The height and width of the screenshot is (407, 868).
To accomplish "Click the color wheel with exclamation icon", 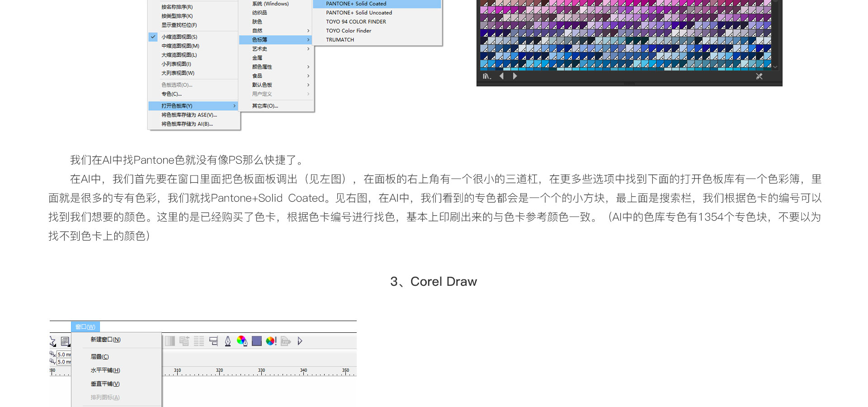I will click(x=271, y=341).
